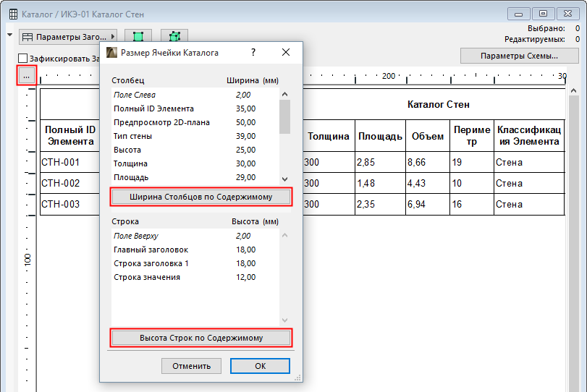Click the 35,00 width value

point(245,108)
